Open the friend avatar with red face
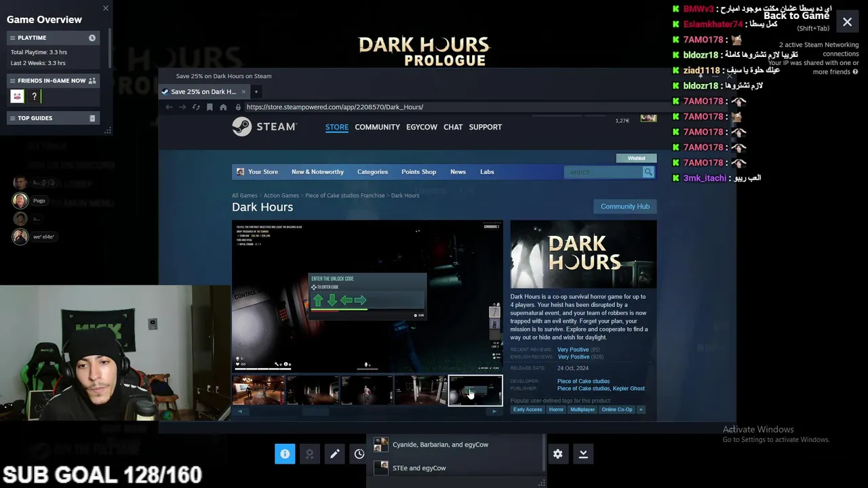Image resolution: width=868 pixels, height=488 pixels. click(18, 96)
